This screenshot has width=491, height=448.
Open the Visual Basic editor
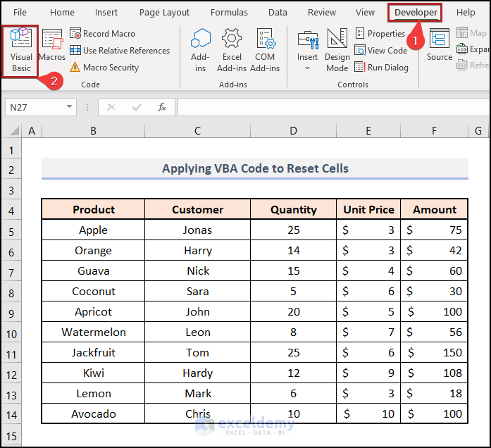pos(21,49)
